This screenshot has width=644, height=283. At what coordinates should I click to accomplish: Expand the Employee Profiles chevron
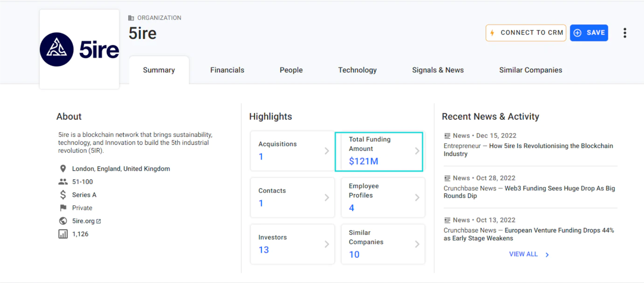[417, 197]
